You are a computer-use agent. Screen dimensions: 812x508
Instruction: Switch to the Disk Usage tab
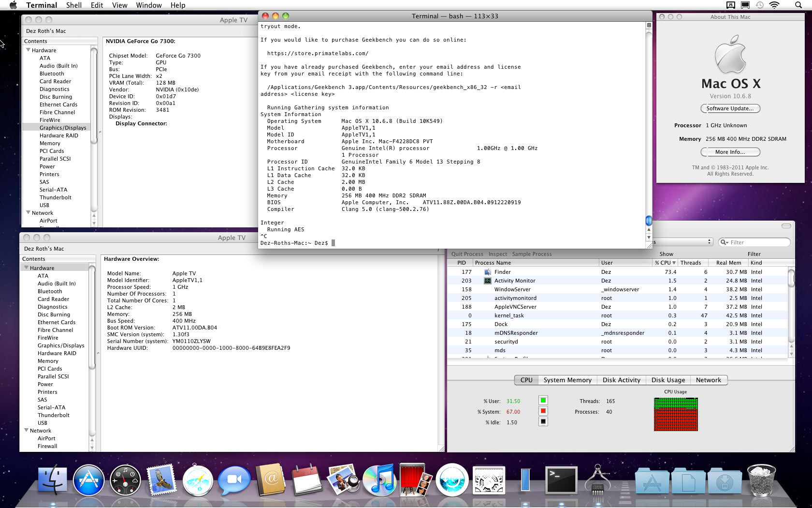point(668,380)
